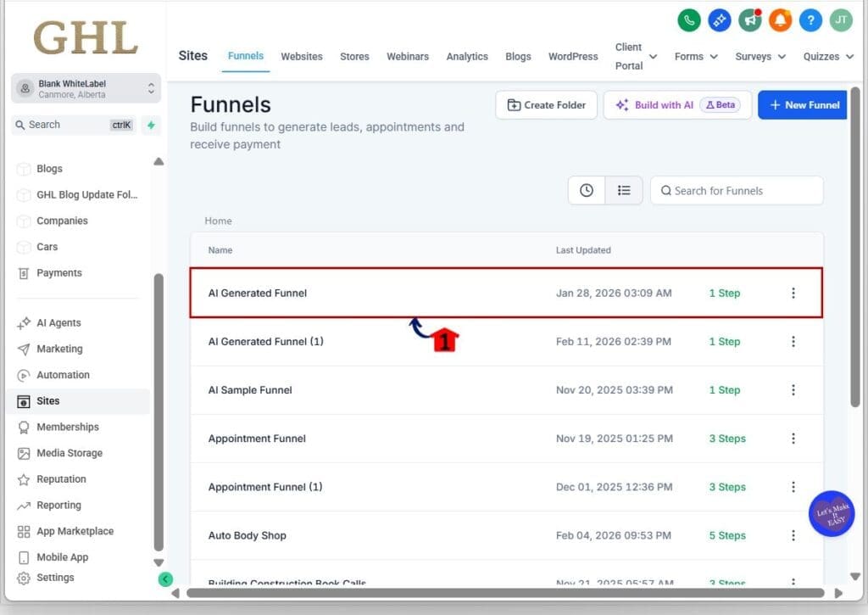Switch to the Websites tab
868x615 pixels.
(302, 57)
